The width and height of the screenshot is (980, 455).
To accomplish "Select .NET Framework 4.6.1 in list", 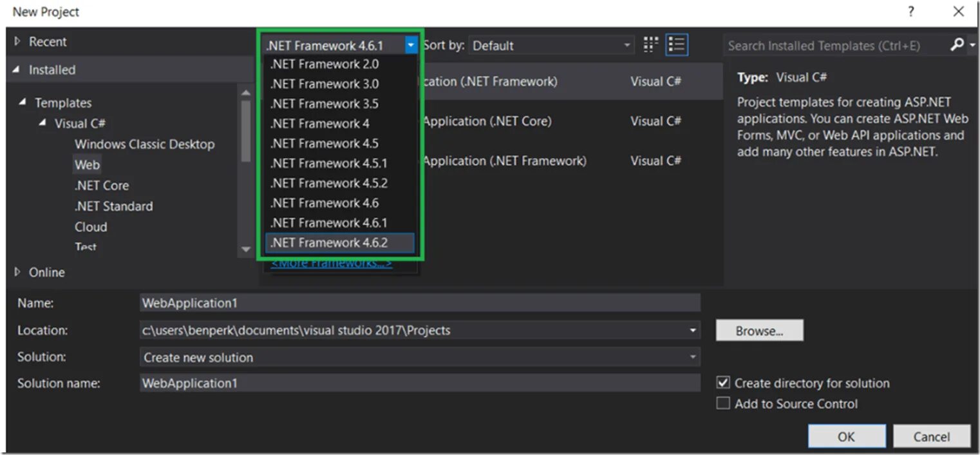I will tap(340, 223).
